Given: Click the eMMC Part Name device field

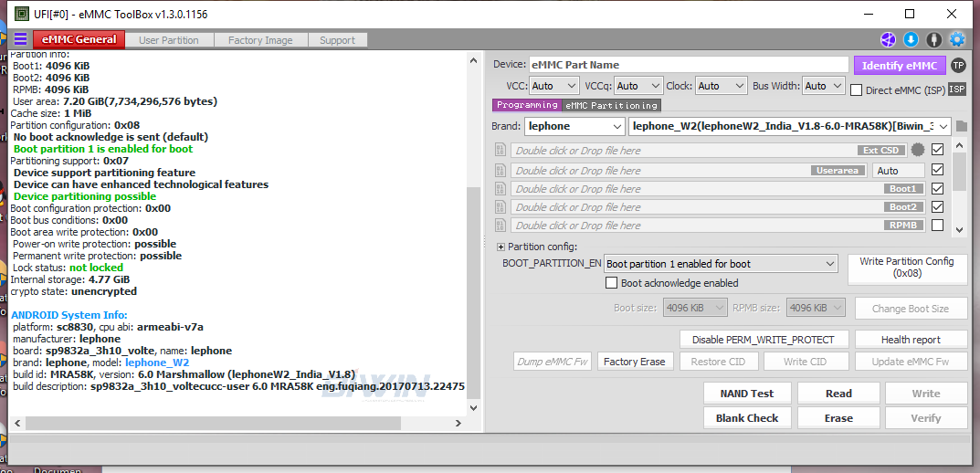Looking at the screenshot, I should [x=690, y=65].
